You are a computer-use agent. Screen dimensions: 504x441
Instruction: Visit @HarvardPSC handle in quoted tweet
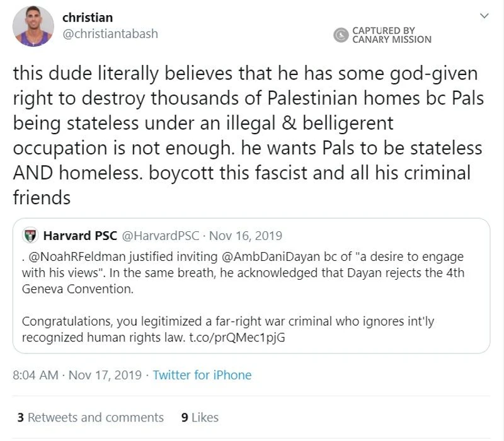[x=161, y=236]
